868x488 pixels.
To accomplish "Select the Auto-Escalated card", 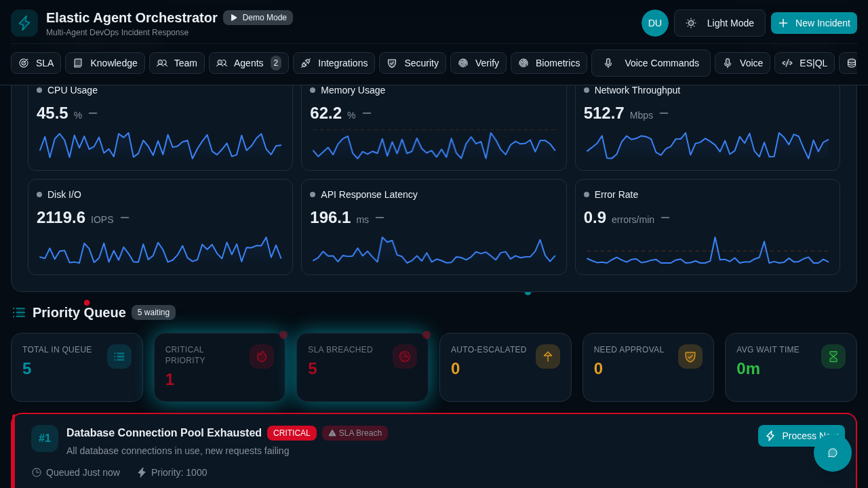I will (505, 367).
